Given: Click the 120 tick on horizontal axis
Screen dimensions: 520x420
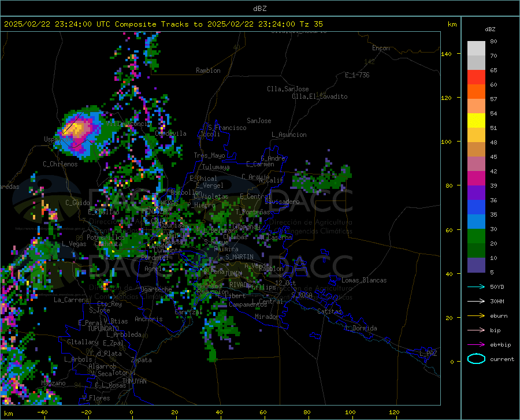Looking at the screenshot, I should (x=394, y=412).
